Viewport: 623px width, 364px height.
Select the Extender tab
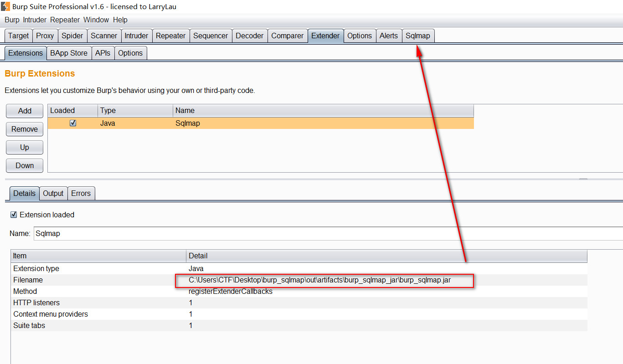325,36
